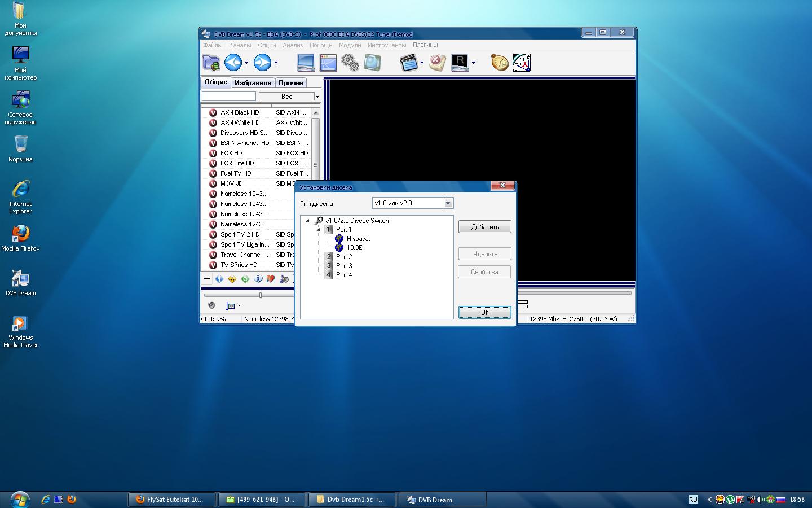Click the window graph toolbar icon
Screen dimensions: 812x508
point(328,63)
